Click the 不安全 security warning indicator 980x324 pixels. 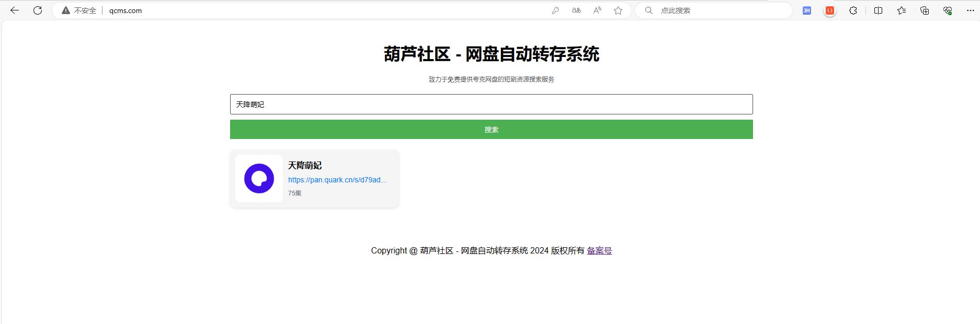[x=79, y=10]
